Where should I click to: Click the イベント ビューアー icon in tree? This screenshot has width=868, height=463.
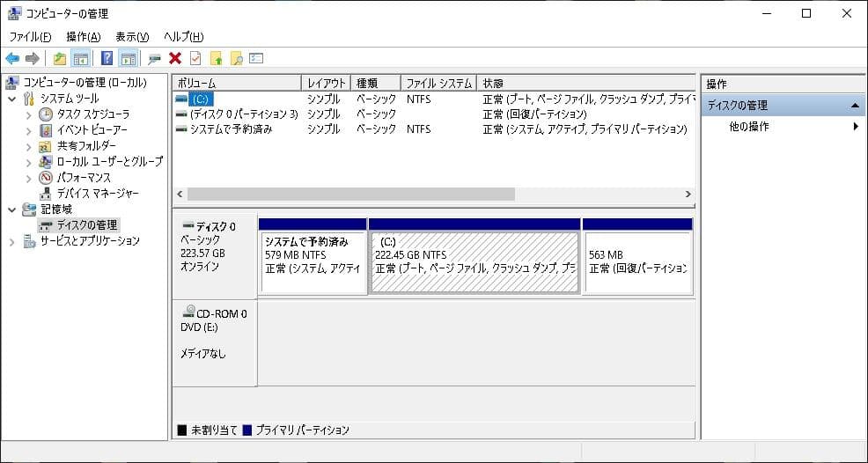[47, 130]
